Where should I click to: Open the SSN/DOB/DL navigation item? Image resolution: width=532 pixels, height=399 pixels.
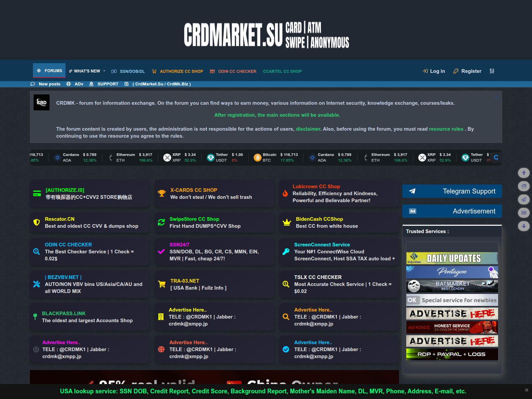click(x=128, y=71)
